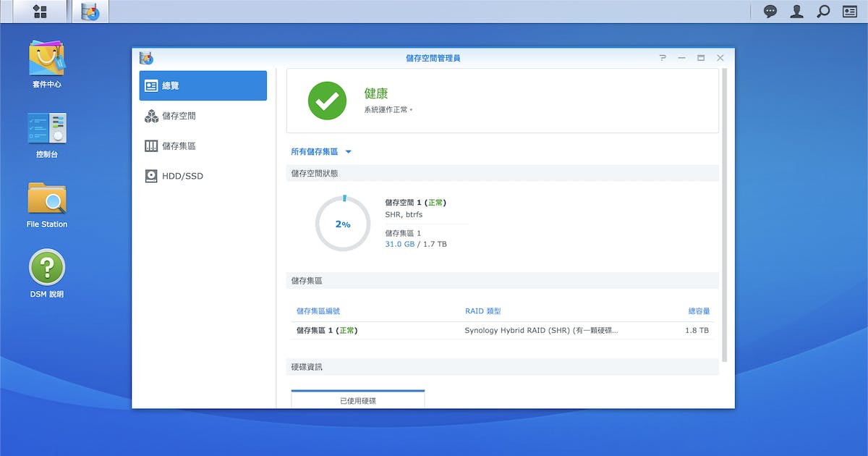Screen dimensions: 868x456
Task: Select the 已使用硬碟 tab
Action: point(358,399)
